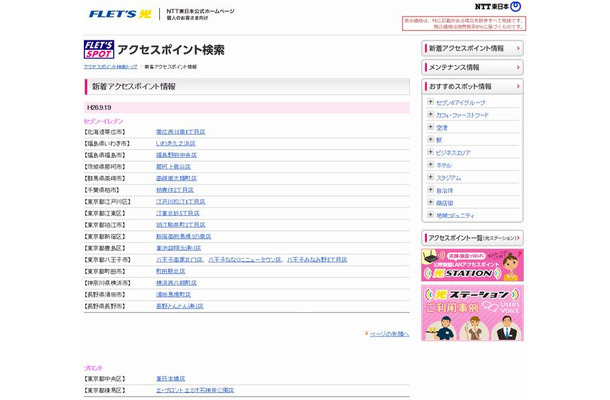Screen dimensions: 610x400
Task: Click the FLET'S 光 logo in header
Action: click(120, 14)
